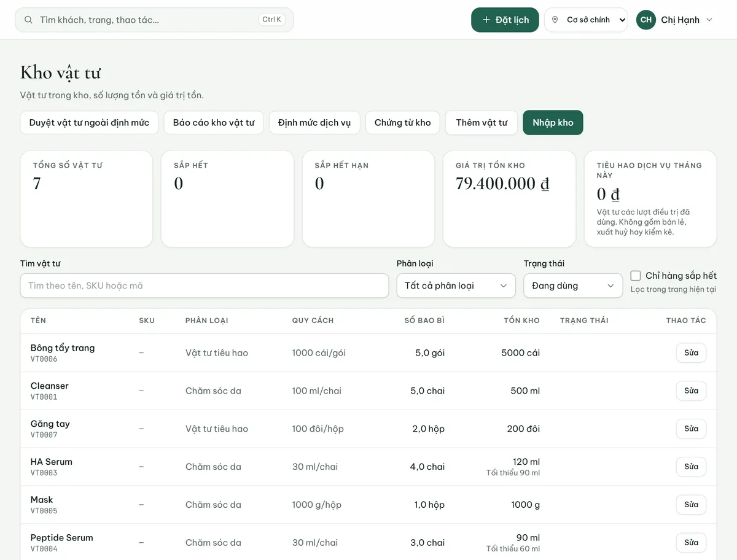Click the TRẠNG THÁI column header

click(584, 321)
